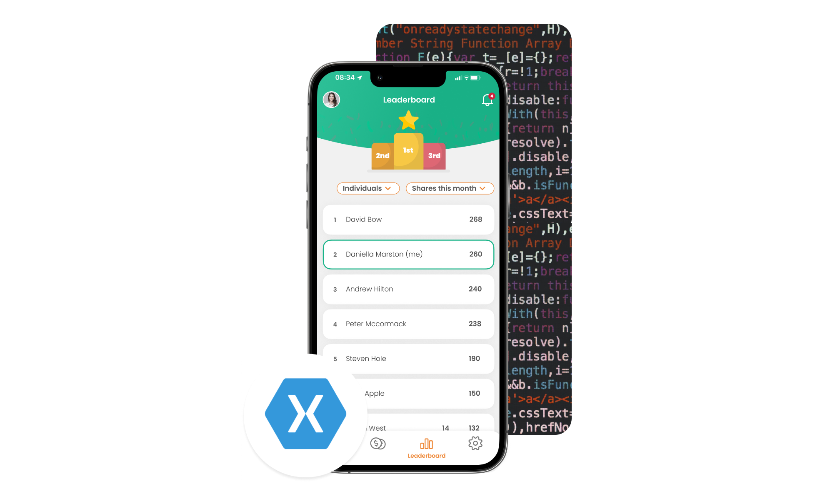Viewport: 815px width, 504px height.
Task: Toggle monthly shares view off
Action: (x=449, y=187)
